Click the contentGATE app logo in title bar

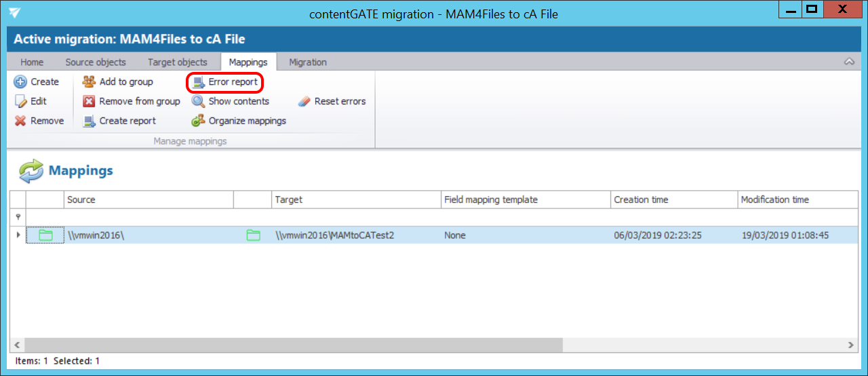click(14, 12)
